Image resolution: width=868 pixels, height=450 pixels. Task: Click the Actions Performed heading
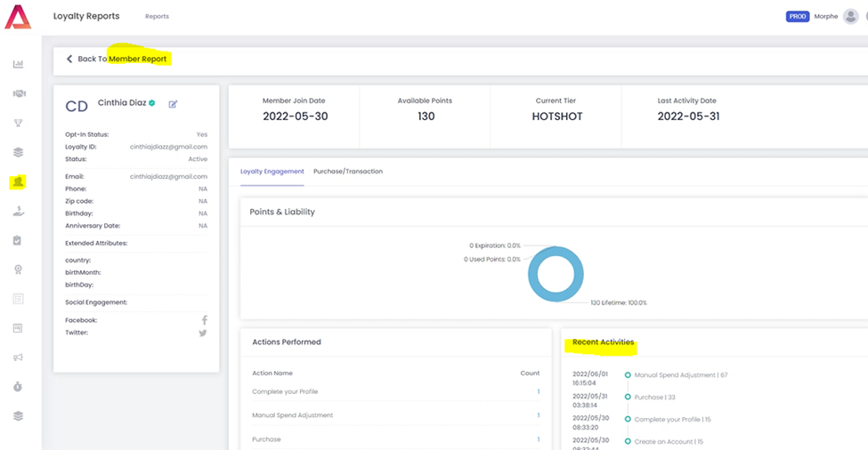click(x=287, y=342)
